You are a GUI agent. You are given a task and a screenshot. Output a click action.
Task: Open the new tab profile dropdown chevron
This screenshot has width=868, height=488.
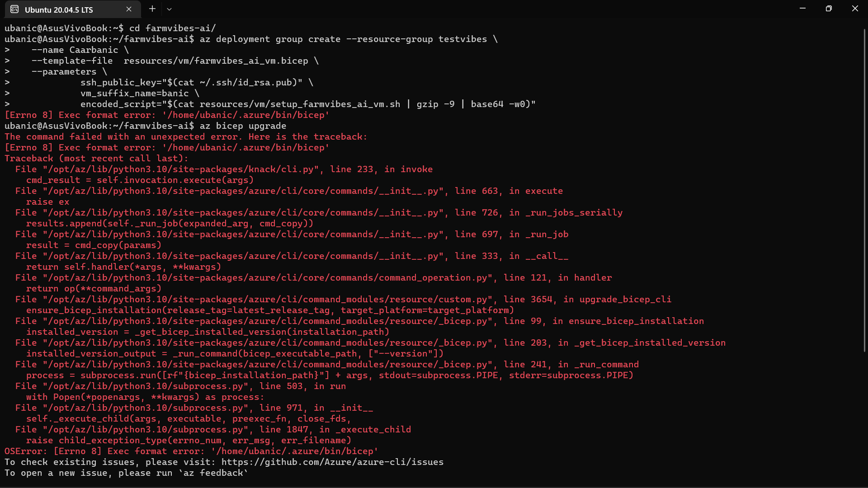tap(169, 9)
